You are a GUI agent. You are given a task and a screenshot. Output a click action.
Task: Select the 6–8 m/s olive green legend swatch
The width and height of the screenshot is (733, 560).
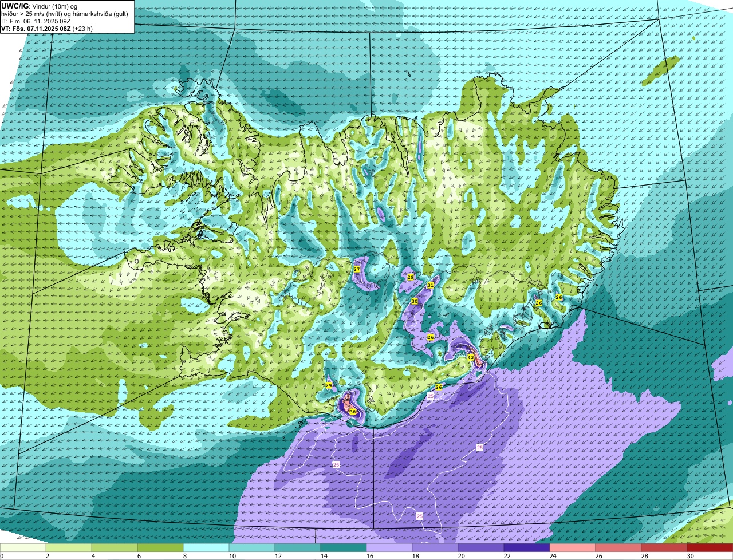click(x=160, y=547)
